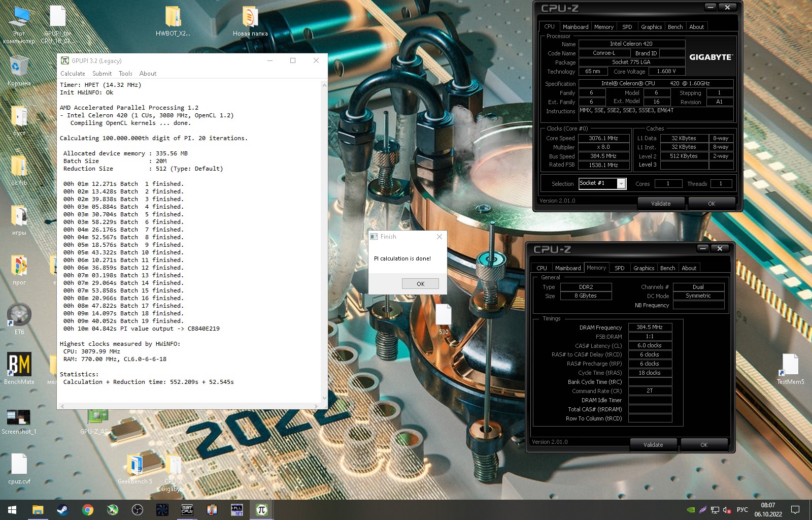Open Bench tab in top CPU-Z window
Viewport: 812px width, 520px height.
click(675, 27)
